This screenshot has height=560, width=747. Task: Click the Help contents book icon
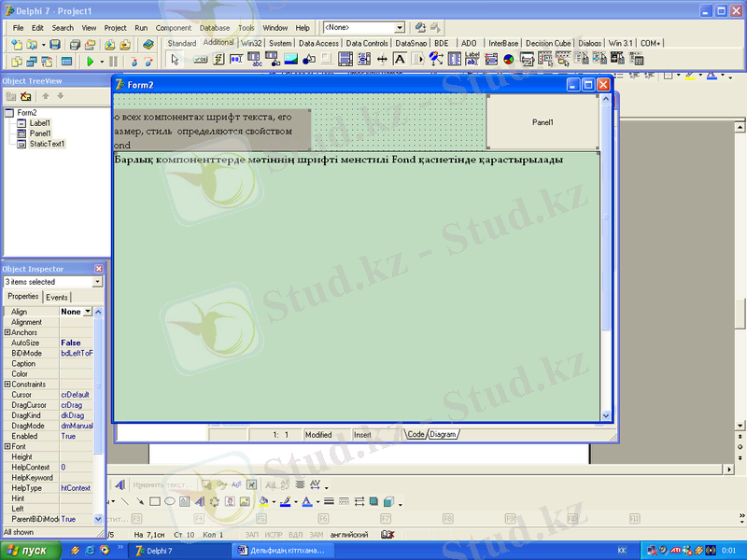coord(148,45)
